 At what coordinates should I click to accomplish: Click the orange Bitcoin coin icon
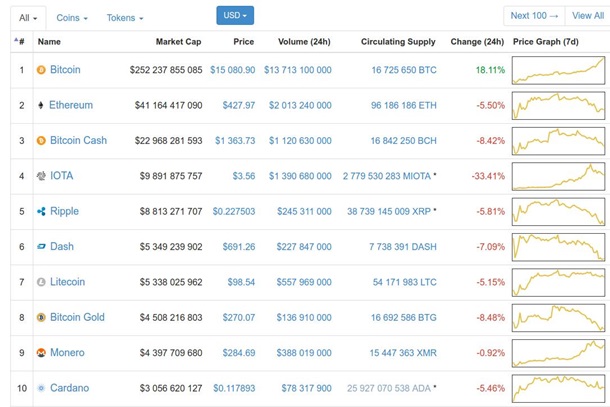pyautogui.click(x=41, y=70)
